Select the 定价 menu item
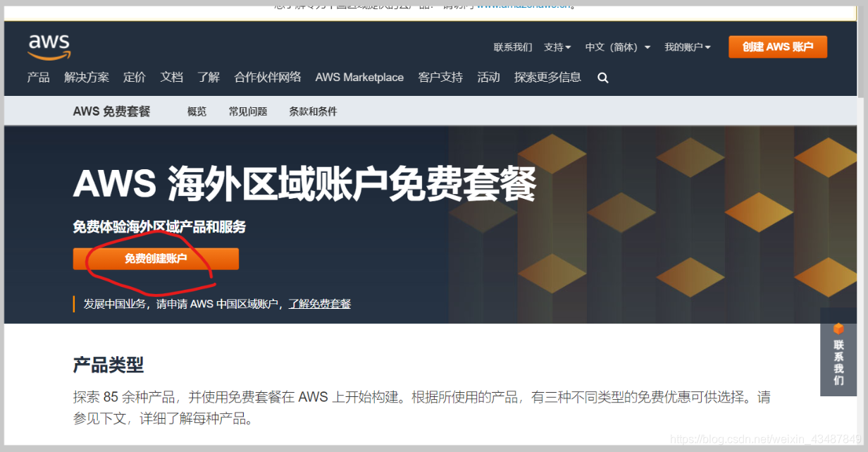 click(x=135, y=77)
